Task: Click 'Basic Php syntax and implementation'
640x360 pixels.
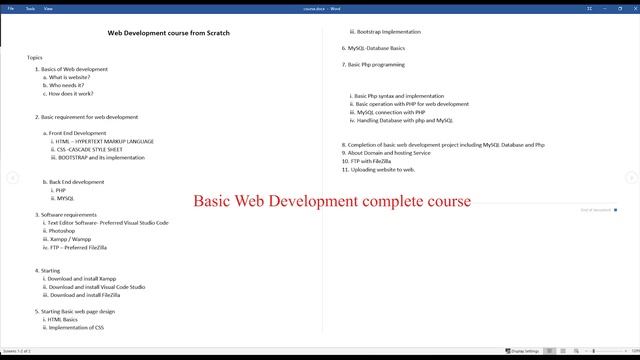Action: 399,96
